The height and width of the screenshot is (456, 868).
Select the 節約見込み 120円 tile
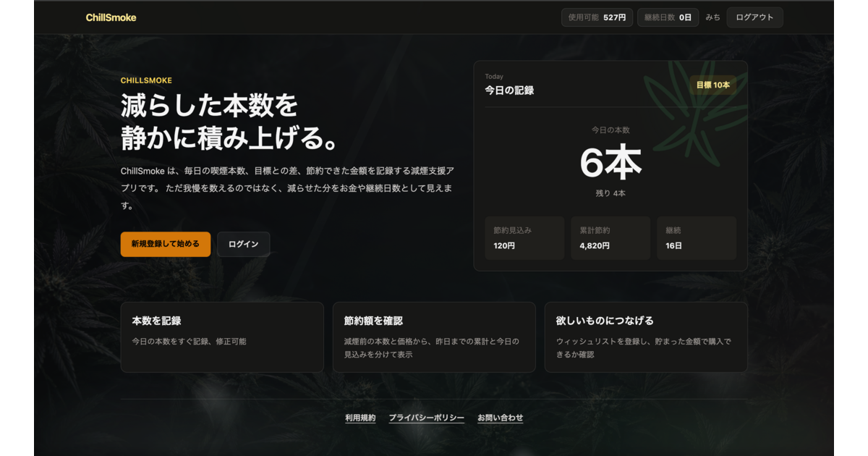point(524,238)
